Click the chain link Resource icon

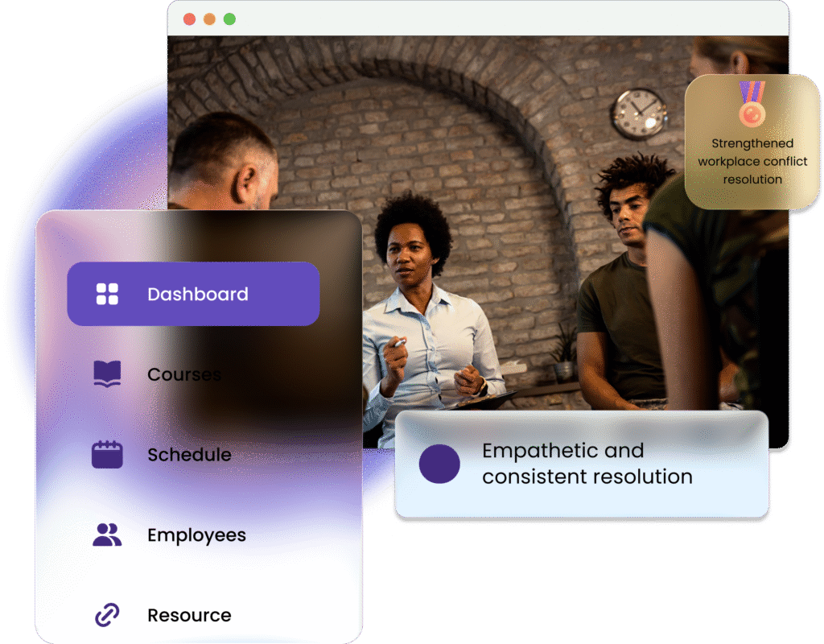[107, 616]
